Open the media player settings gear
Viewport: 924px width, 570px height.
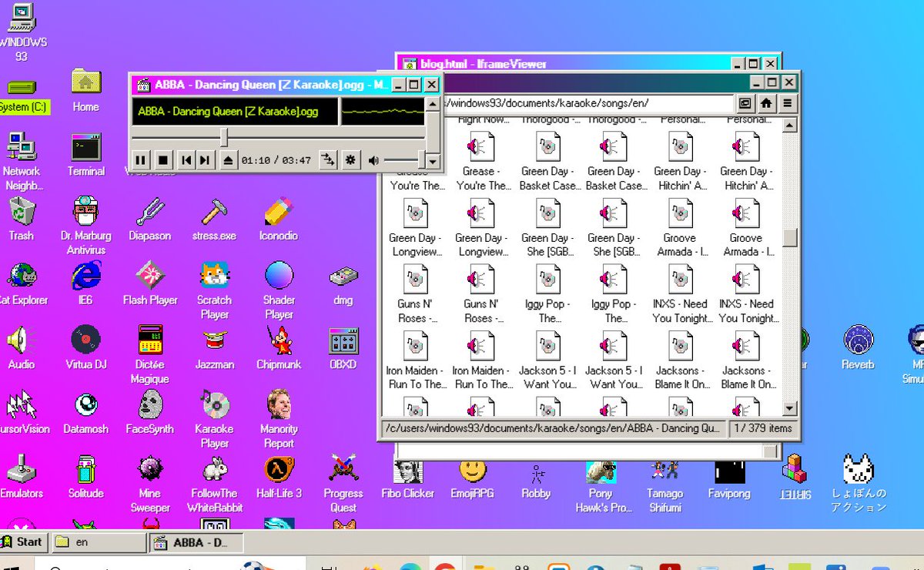[x=350, y=160]
